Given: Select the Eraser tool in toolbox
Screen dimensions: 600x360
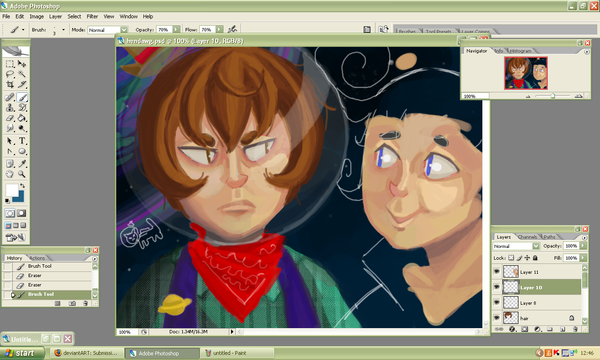Looking at the screenshot, I should pyautogui.click(x=10, y=118).
